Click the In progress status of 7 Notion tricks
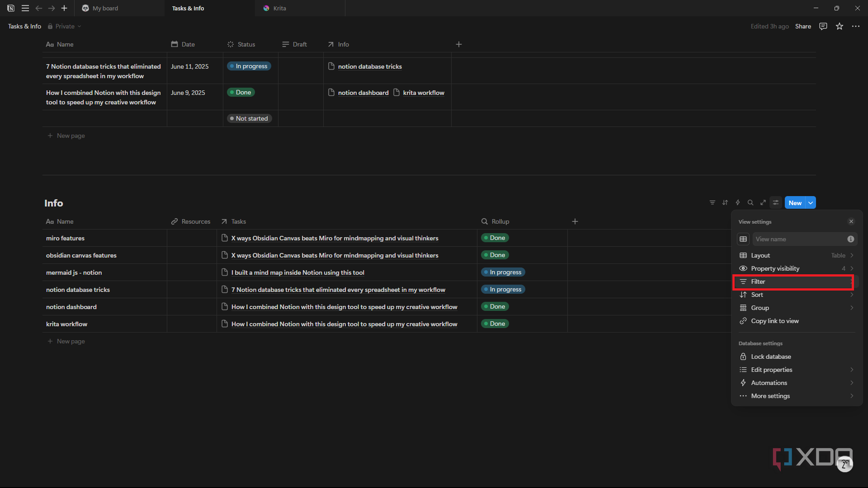This screenshot has width=868, height=488. pyautogui.click(x=249, y=66)
